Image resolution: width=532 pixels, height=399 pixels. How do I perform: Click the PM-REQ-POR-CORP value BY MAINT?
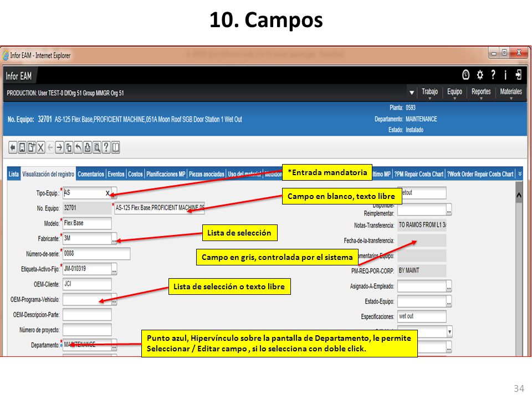pos(422,271)
